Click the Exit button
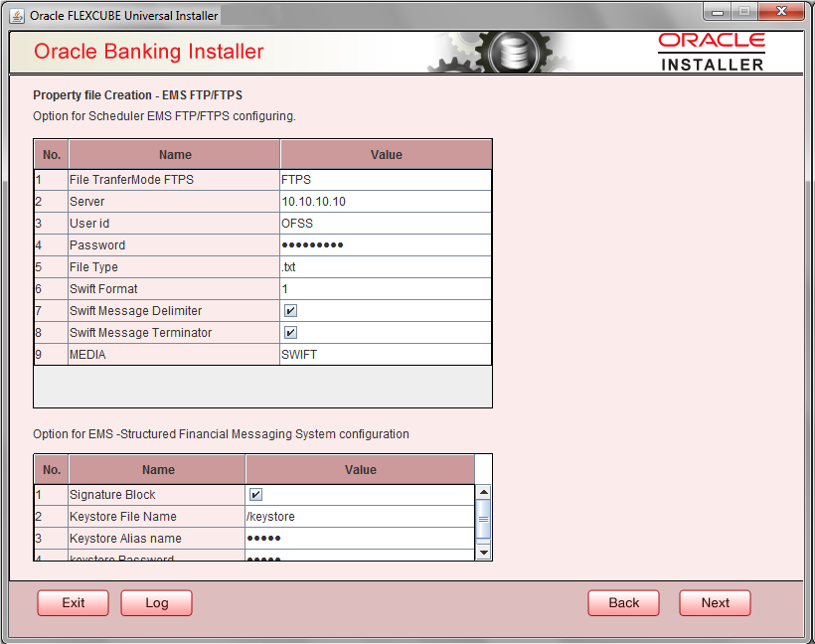 coord(73,602)
